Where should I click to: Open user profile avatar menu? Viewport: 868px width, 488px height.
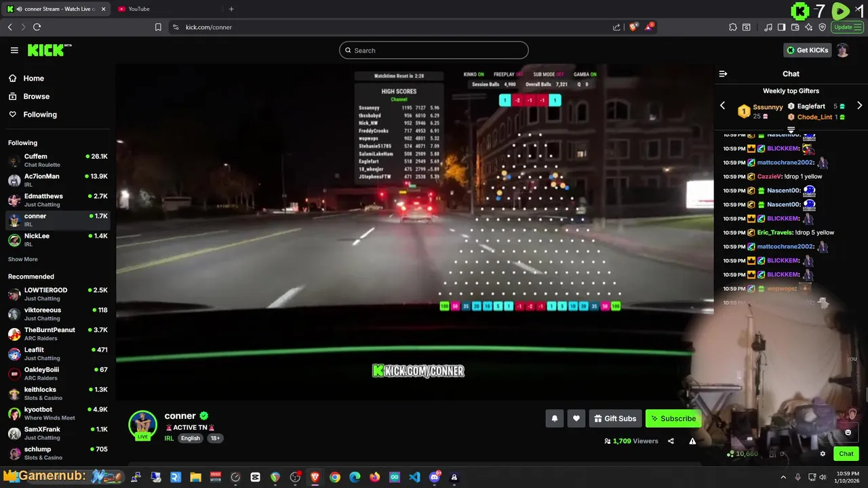coord(842,50)
